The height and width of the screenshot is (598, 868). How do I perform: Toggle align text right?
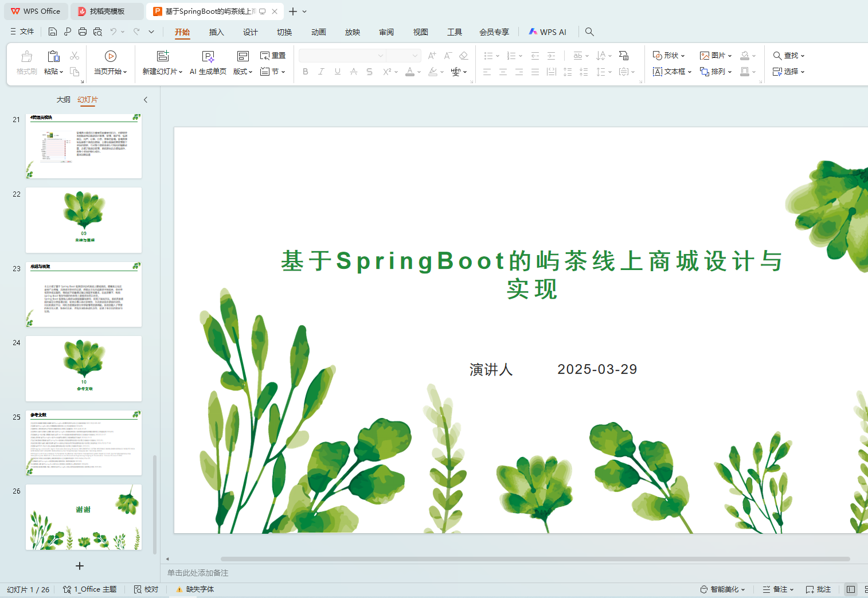519,72
